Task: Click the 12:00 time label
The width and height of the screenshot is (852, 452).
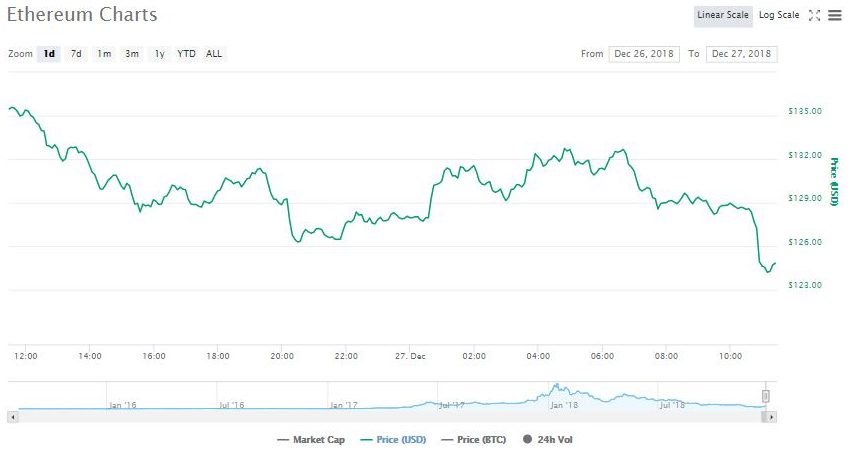Action: pyautogui.click(x=26, y=356)
